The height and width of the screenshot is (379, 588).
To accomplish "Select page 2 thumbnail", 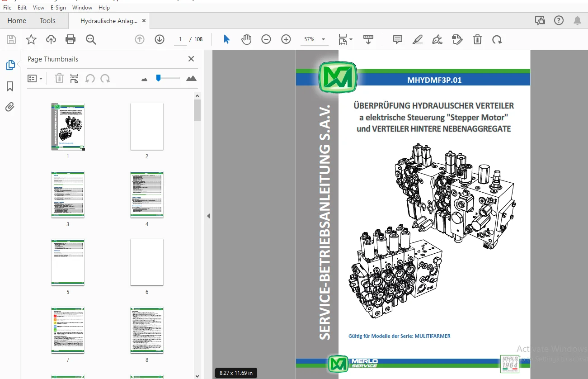I will (x=147, y=126).
